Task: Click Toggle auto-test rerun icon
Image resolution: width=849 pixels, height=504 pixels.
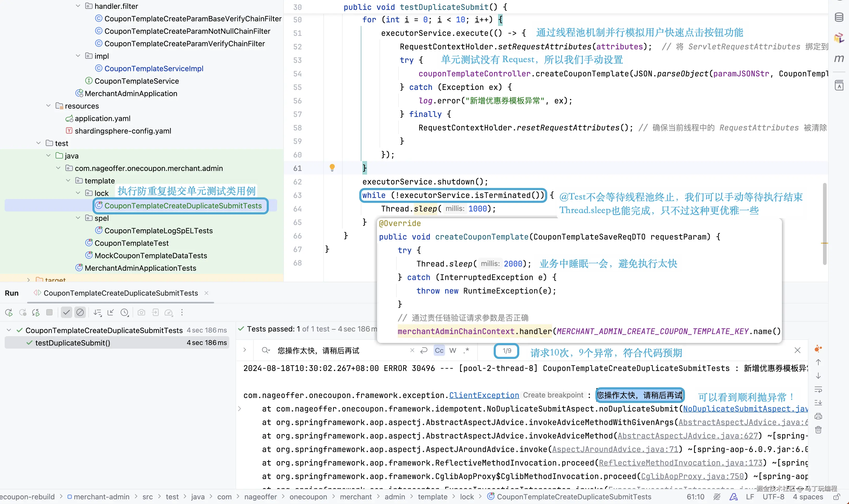Action: 36,313
